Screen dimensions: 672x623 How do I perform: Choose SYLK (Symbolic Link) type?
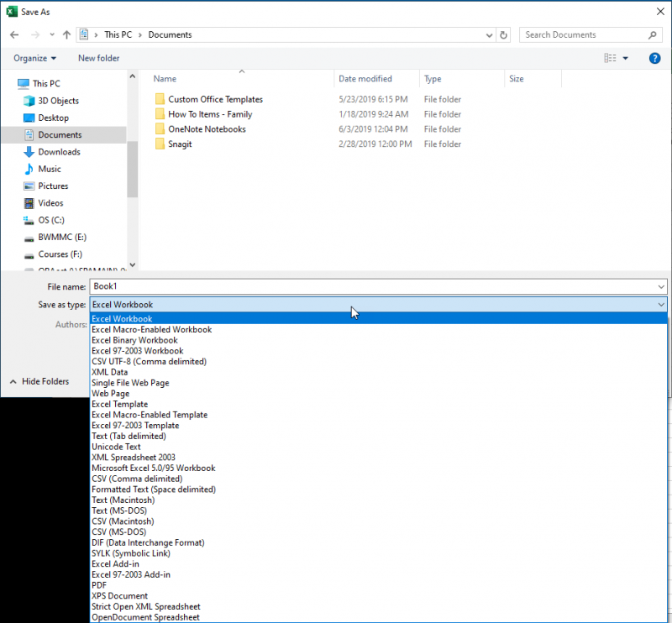pos(379,553)
